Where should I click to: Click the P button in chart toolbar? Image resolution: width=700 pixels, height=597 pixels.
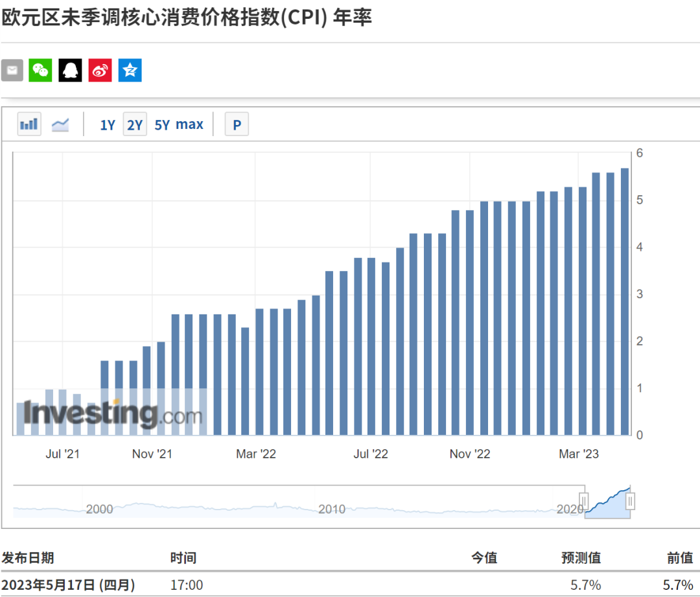237,124
